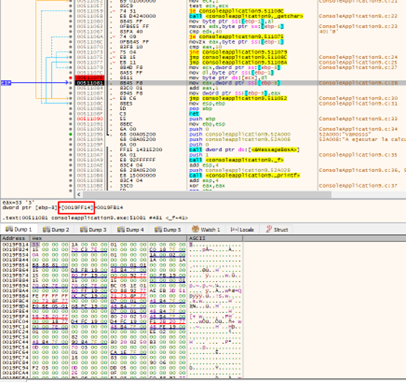Click the EIP marker label

pos(6,83)
